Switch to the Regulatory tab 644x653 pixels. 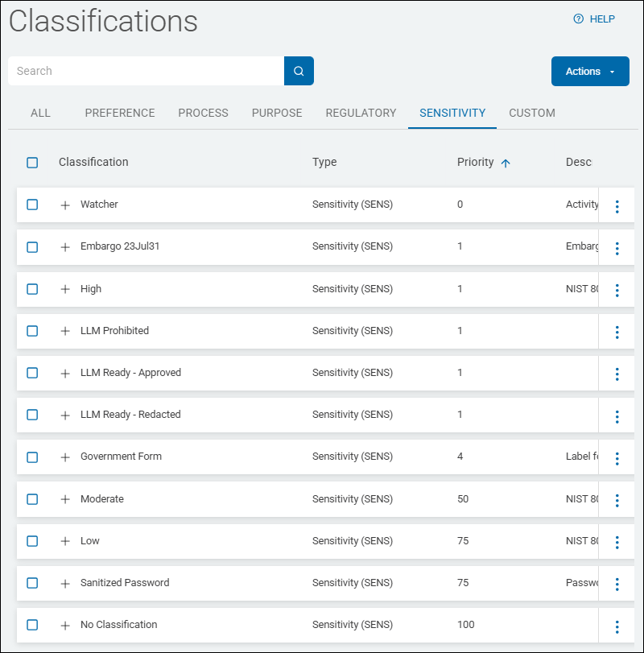tap(361, 113)
